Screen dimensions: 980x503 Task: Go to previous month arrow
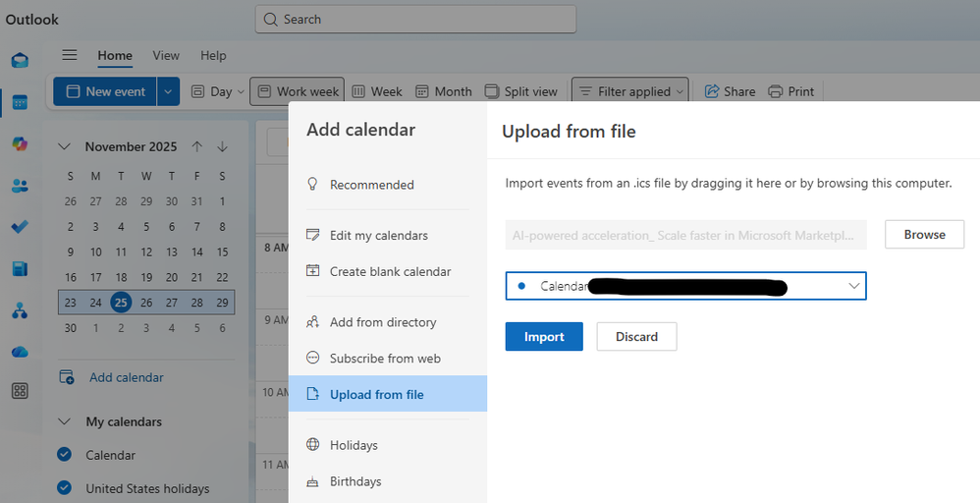point(197,146)
